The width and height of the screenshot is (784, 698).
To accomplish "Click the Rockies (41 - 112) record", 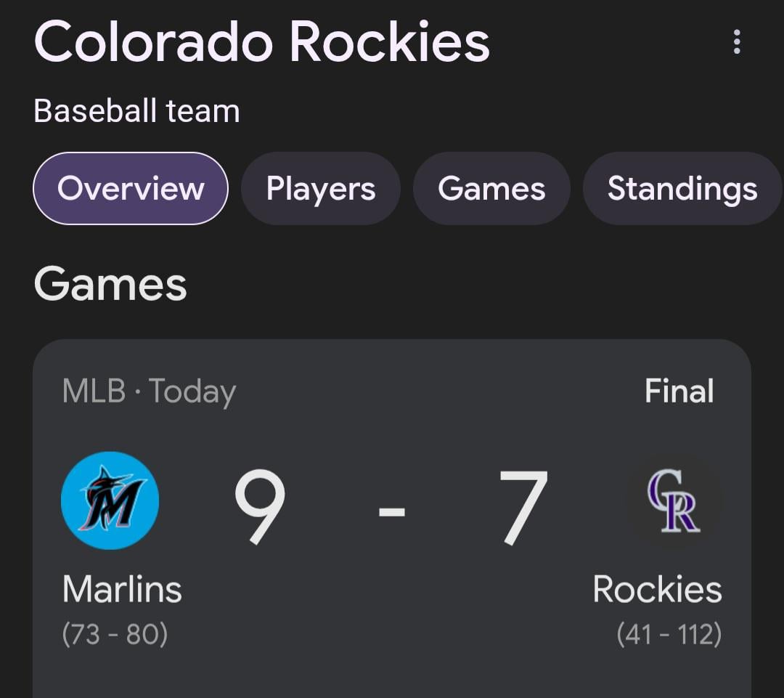I will (669, 634).
